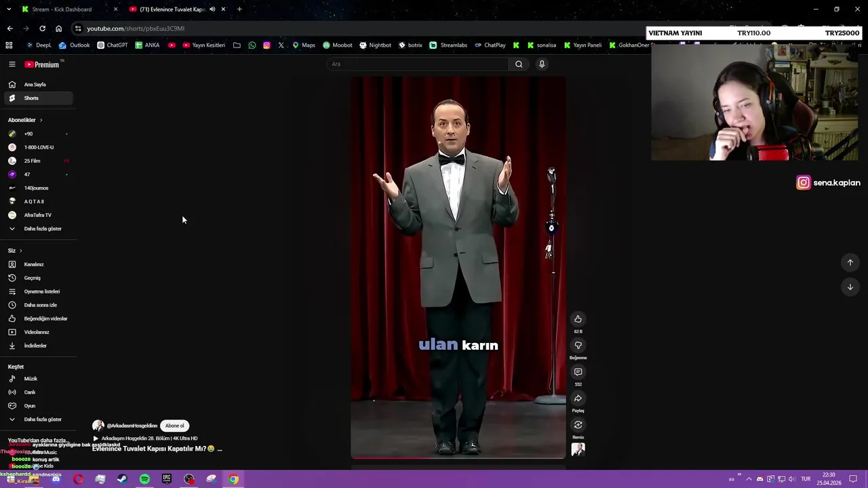Open @ArkadasımHosgeldinn channel link

132,426
